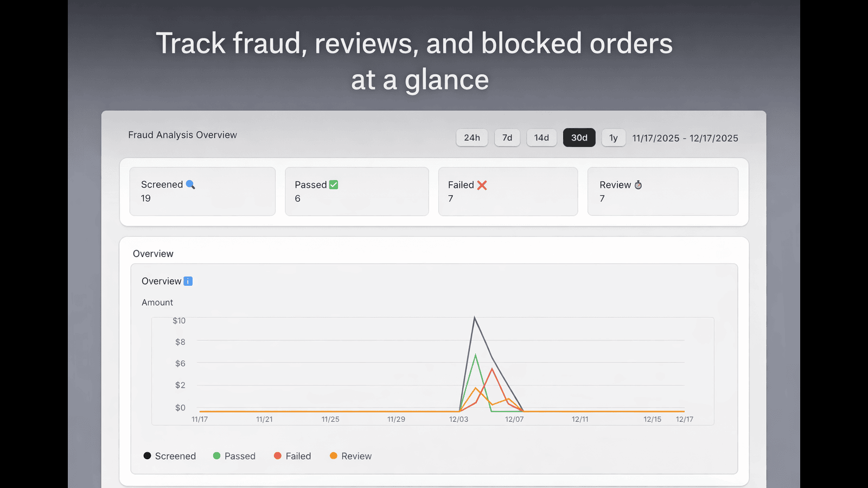
Task: Select the 1y time range
Action: pos(613,138)
